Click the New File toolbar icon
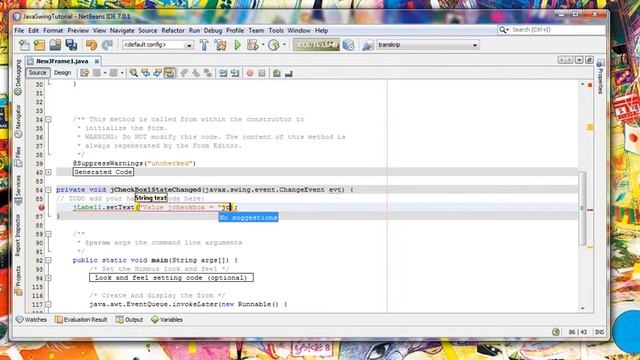Viewport: 640px width, 360px height. (24, 45)
